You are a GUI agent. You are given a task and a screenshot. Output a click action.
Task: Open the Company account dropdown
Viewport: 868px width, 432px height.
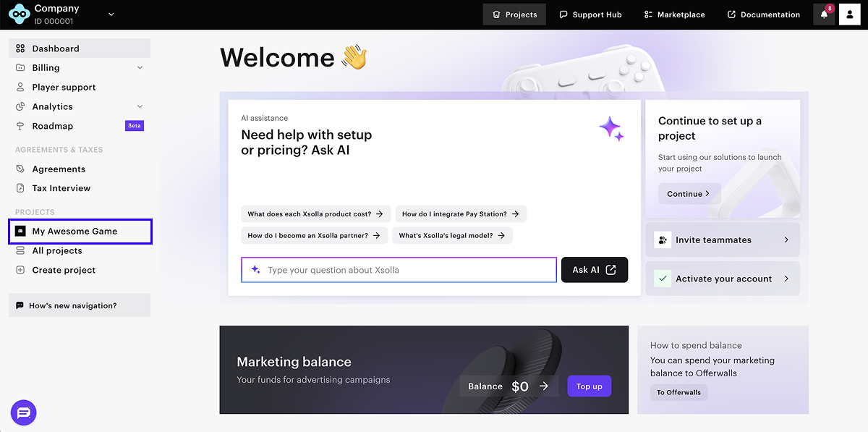(x=111, y=14)
